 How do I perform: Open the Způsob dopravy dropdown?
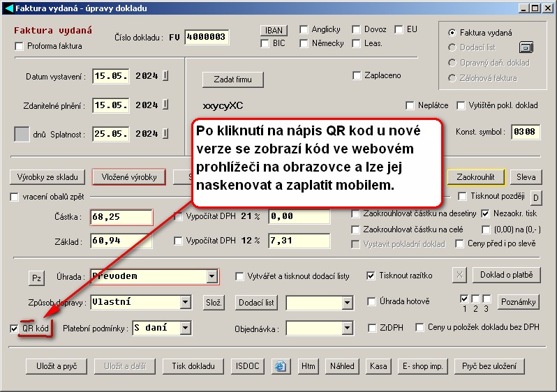tap(185, 303)
